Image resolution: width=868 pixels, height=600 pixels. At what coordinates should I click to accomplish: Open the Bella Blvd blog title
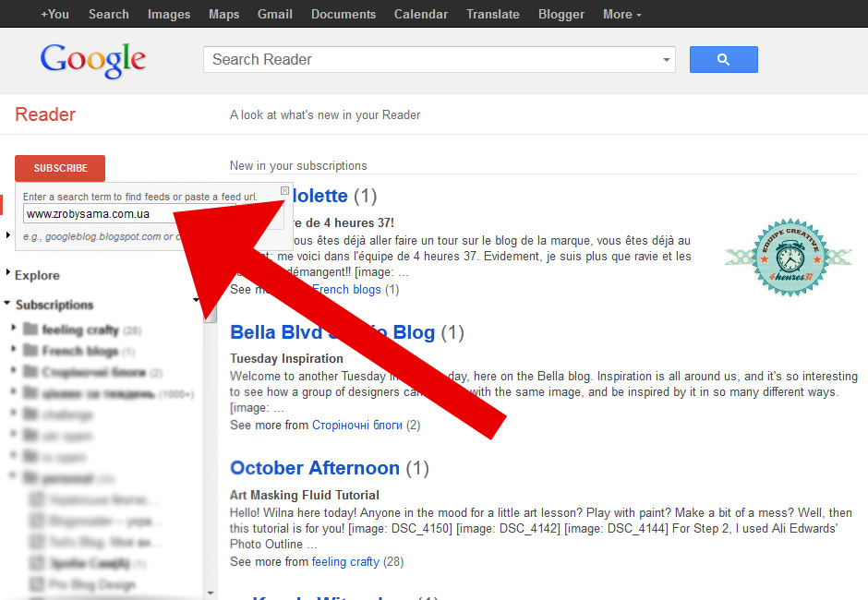tap(332, 332)
